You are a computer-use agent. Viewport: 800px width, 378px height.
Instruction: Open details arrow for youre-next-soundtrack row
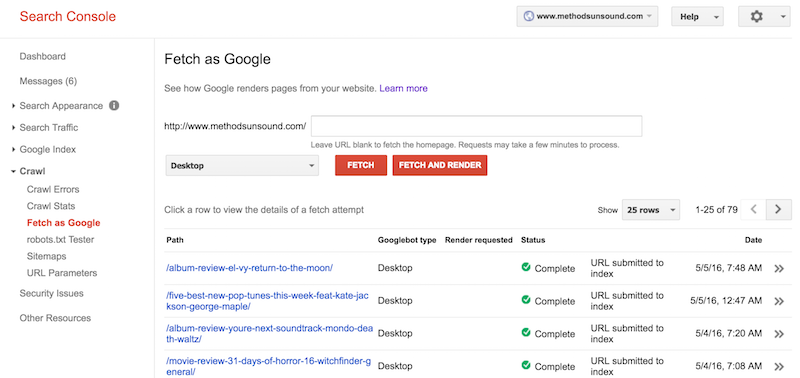tap(779, 334)
